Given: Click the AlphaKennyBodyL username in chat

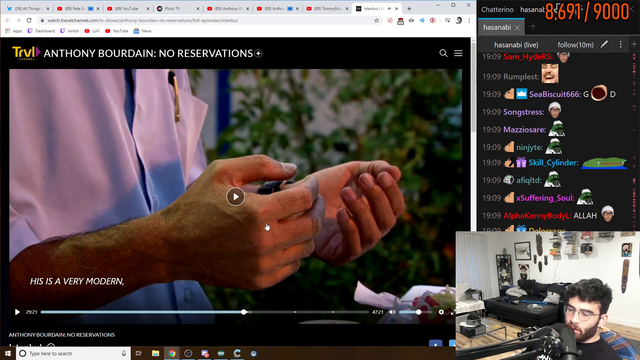Looking at the screenshot, I should 537,216.
